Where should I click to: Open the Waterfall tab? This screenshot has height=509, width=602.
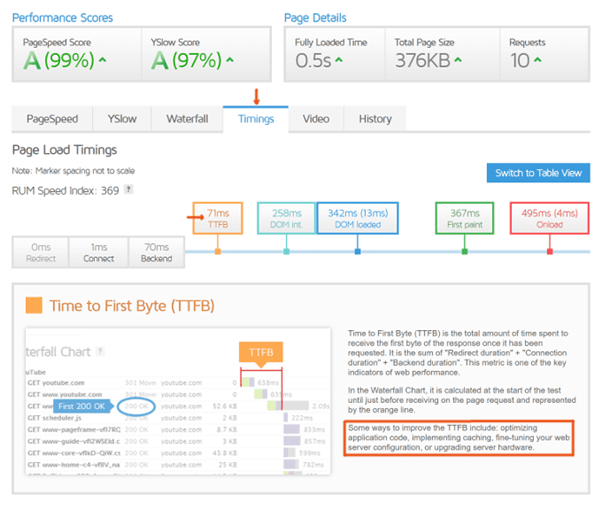(188, 119)
